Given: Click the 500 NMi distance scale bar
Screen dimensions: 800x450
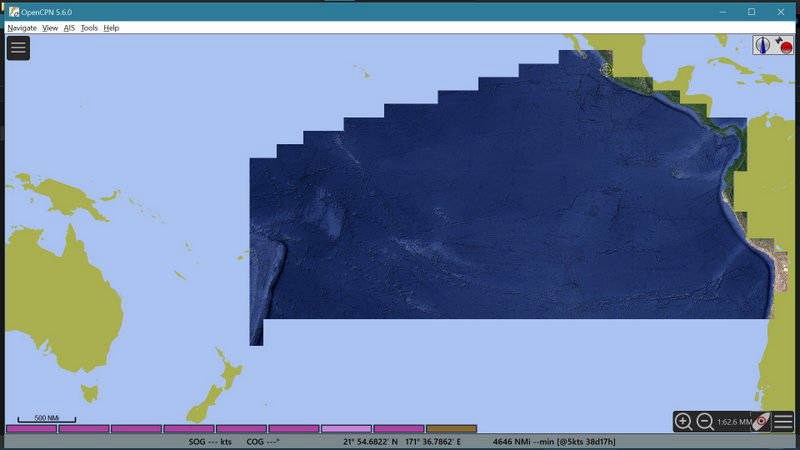Looking at the screenshot, I should point(46,418).
